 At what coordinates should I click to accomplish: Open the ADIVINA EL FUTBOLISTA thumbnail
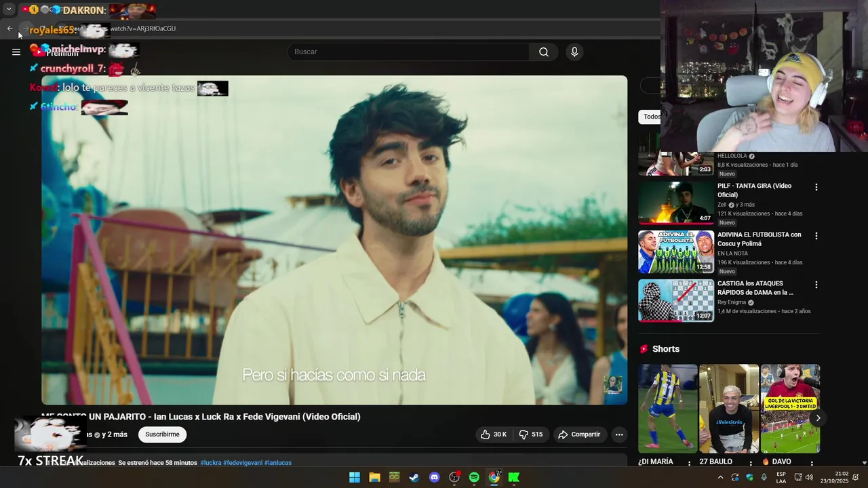[x=676, y=251]
